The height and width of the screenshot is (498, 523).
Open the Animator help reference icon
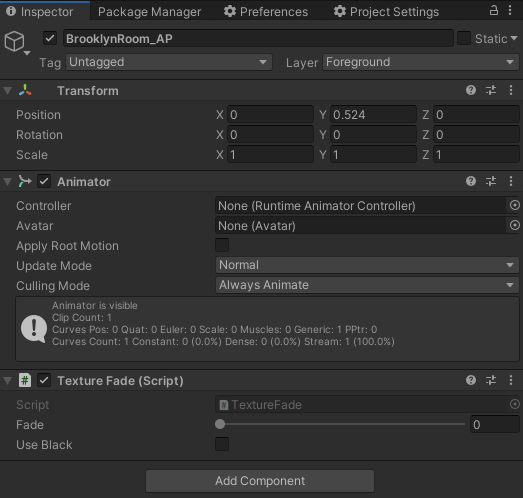click(471, 181)
